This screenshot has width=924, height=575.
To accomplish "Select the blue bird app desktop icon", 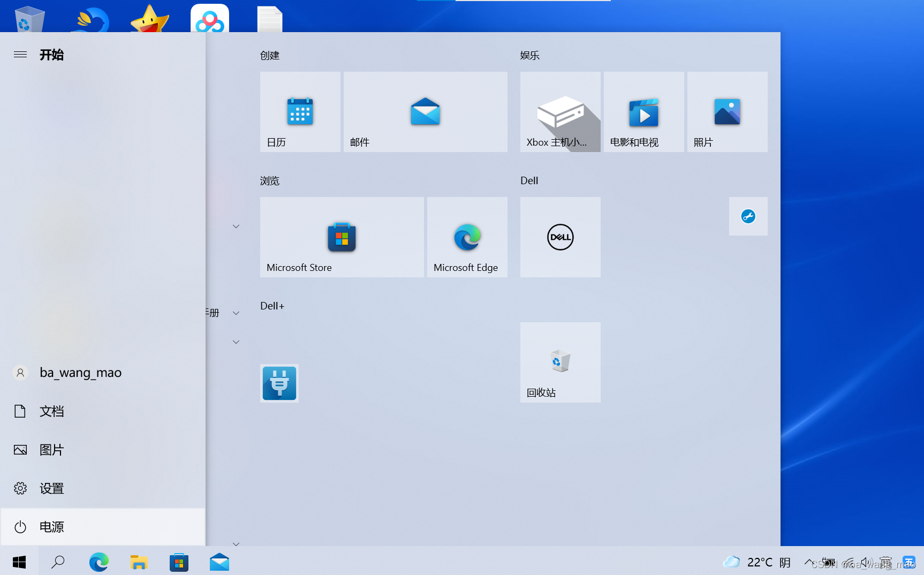I will 90,19.
